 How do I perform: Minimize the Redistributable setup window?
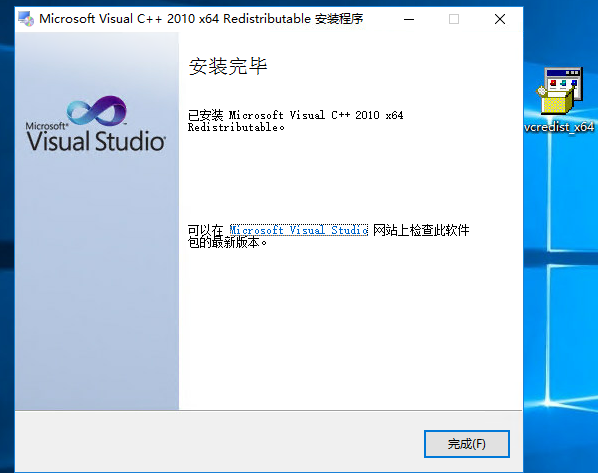[409, 19]
